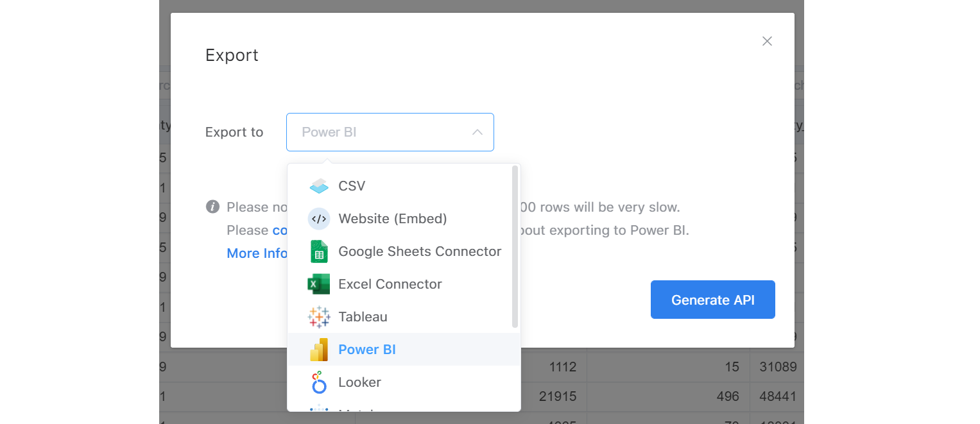Click the Export to Power BI field

coord(390,132)
